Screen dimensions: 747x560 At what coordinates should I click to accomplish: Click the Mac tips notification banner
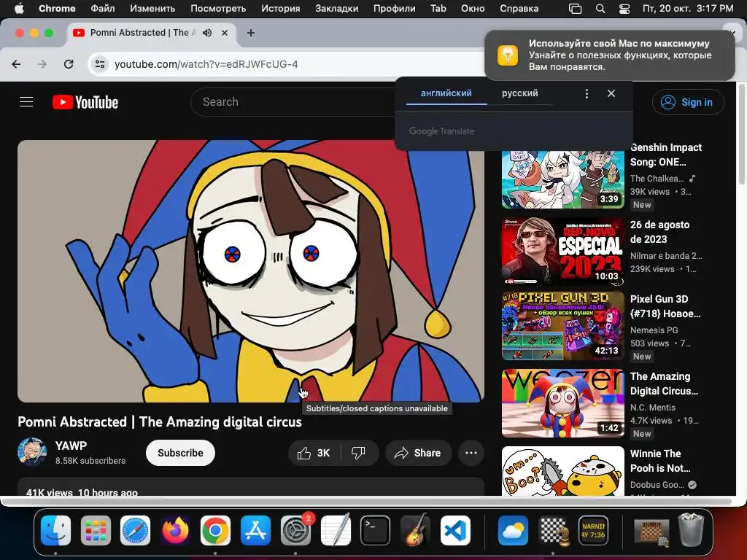610,55
